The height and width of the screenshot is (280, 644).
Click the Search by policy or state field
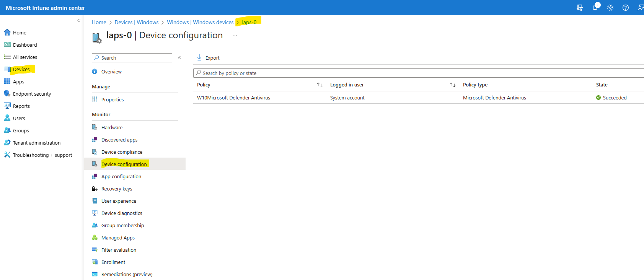coord(419,73)
